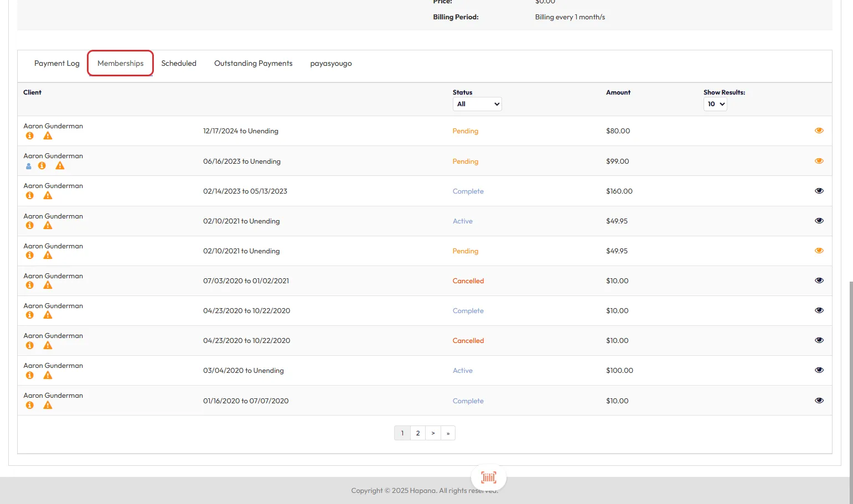Go to page 2 of memberships
The height and width of the screenshot is (504, 853).
[418, 433]
